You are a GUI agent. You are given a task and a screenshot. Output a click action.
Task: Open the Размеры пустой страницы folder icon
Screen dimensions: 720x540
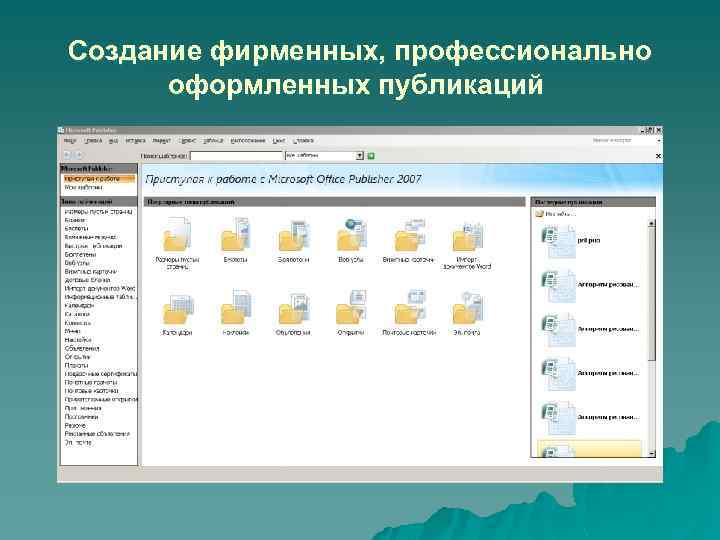[x=177, y=235]
